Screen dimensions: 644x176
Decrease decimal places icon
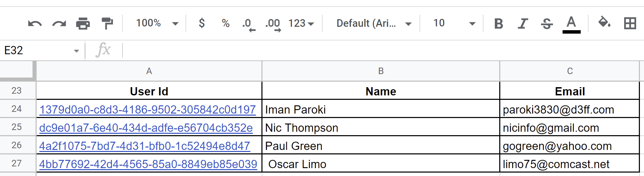point(249,25)
